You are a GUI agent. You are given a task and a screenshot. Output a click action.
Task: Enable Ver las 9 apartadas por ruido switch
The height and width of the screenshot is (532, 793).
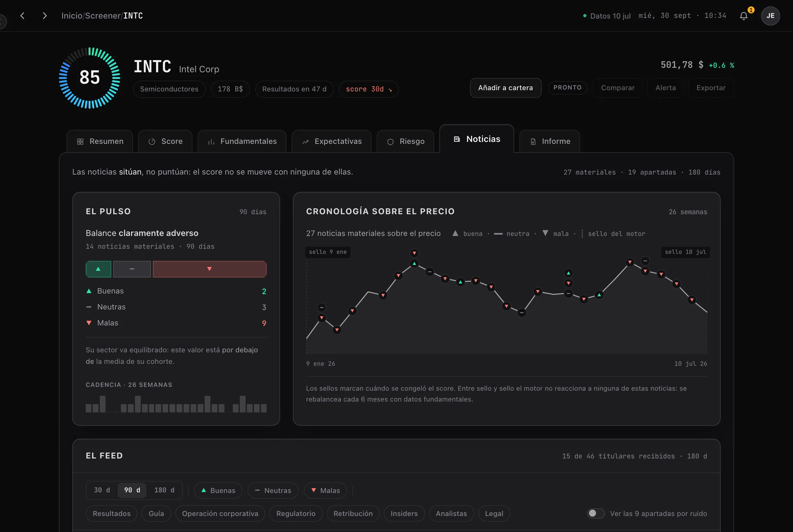click(595, 513)
